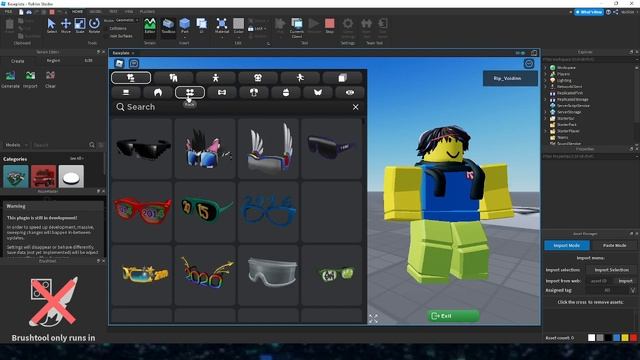Screen dimensions: 640x360
Task: Click the green Exit button
Action: (453, 316)
